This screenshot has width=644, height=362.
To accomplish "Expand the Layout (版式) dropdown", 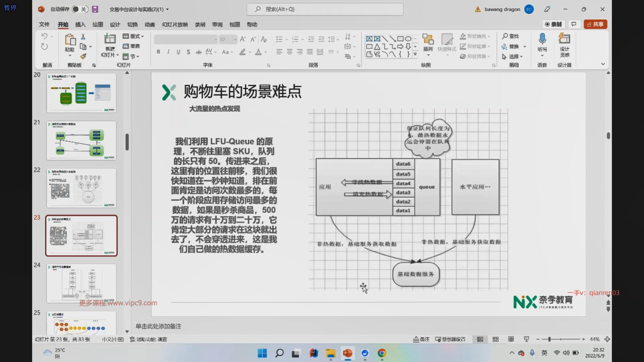I will tap(133, 36).
